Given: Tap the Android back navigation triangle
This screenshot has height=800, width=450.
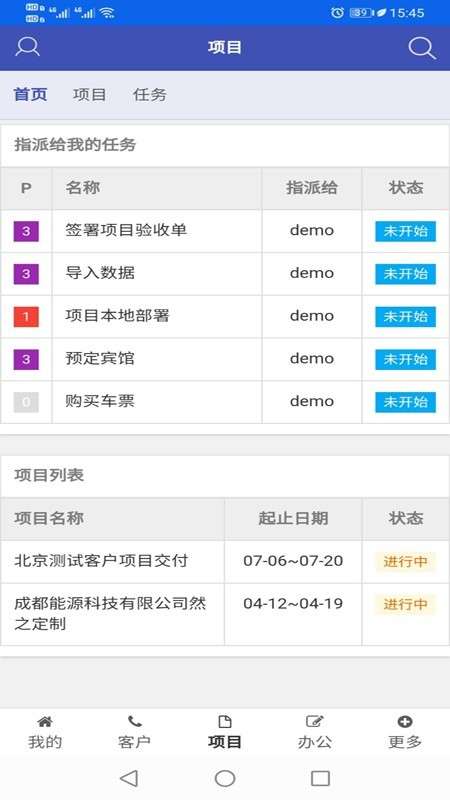Looking at the screenshot, I should point(129,778).
